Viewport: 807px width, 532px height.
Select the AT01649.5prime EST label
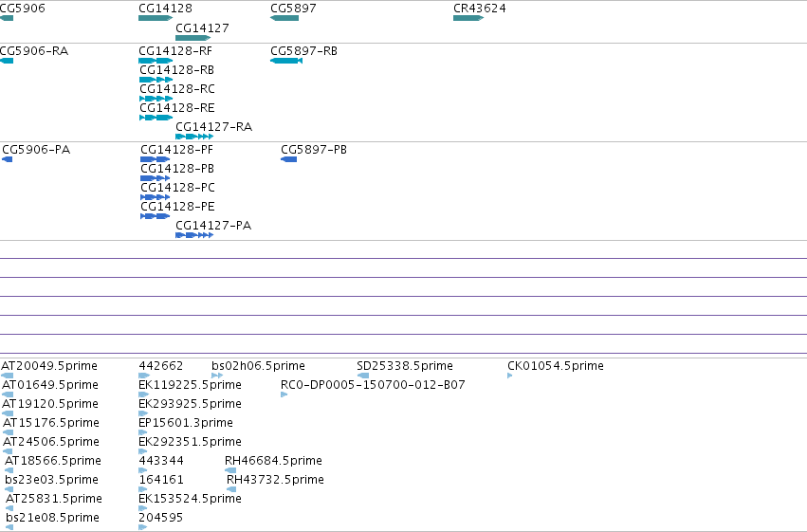coord(50,385)
